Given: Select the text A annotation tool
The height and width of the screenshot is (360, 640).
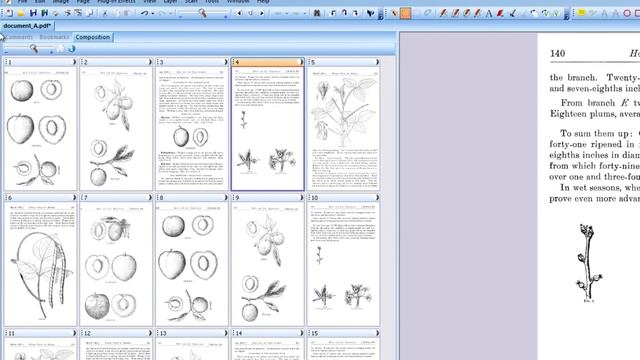Looking at the screenshot, I should (x=489, y=13).
